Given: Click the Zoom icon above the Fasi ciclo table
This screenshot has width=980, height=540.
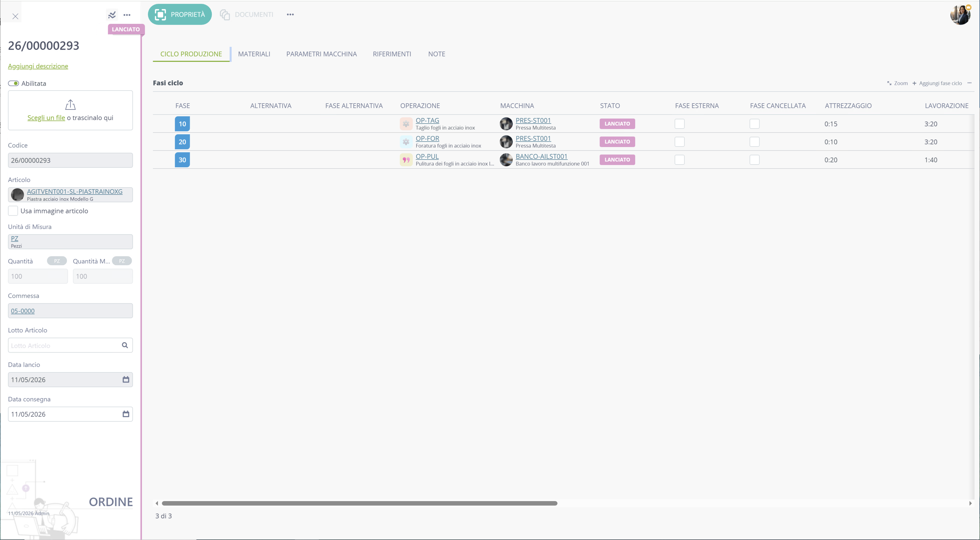Looking at the screenshot, I should (889, 83).
